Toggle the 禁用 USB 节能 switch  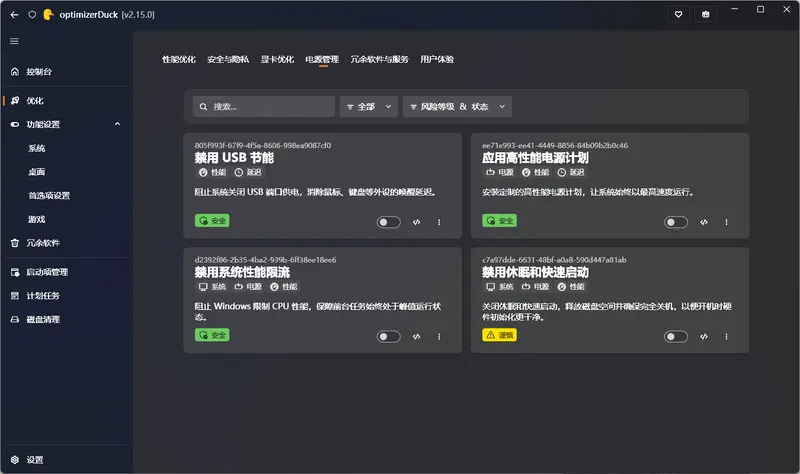pyautogui.click(x=388, y=222)
